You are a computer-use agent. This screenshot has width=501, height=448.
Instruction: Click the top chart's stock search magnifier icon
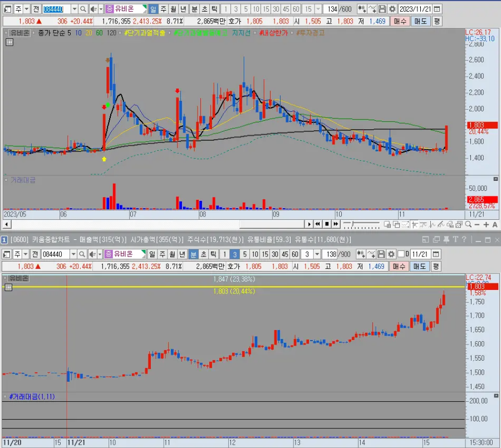83,9
